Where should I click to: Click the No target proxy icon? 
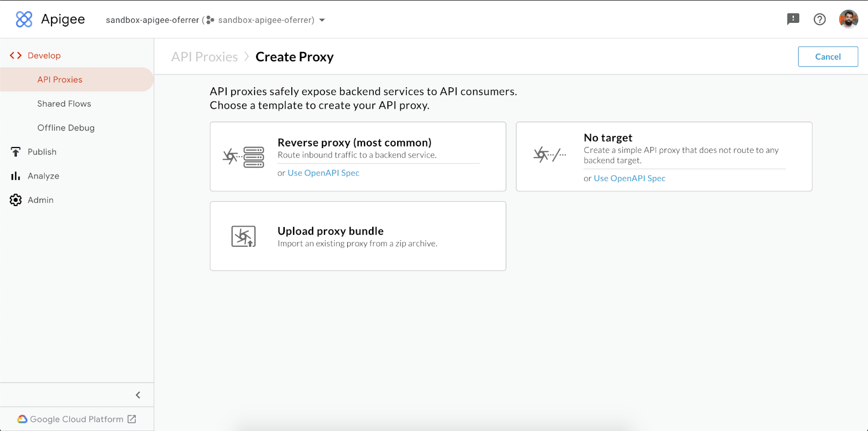click(550, 155)
